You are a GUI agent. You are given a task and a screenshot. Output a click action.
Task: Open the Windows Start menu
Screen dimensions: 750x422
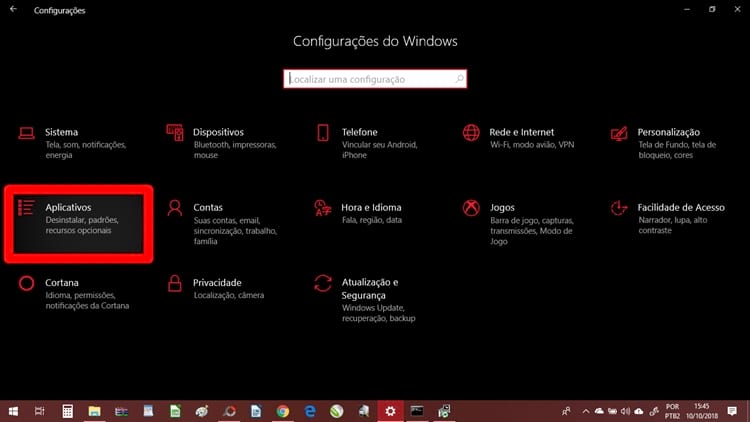click(x=14, y=411)
